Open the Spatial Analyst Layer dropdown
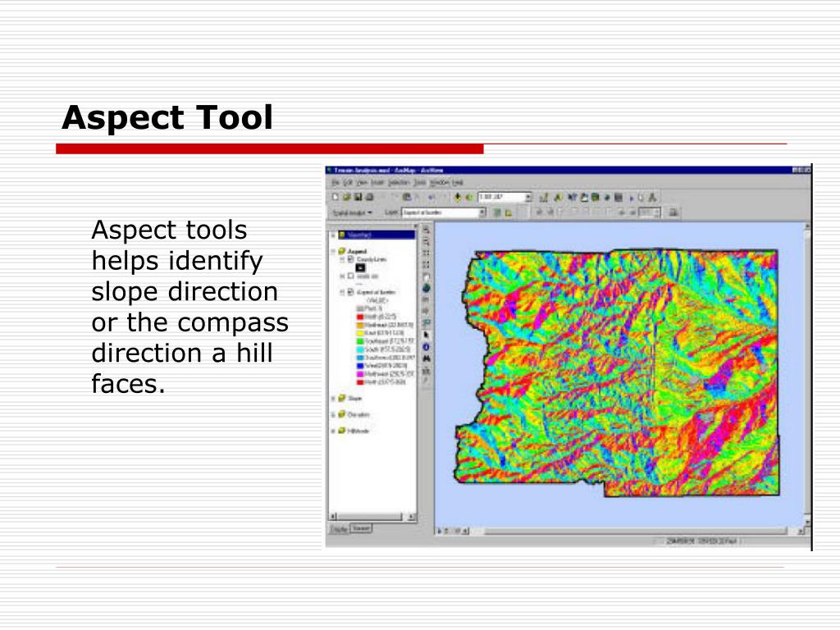This screenshot has width=840, height=630. (x=482, y=212)
